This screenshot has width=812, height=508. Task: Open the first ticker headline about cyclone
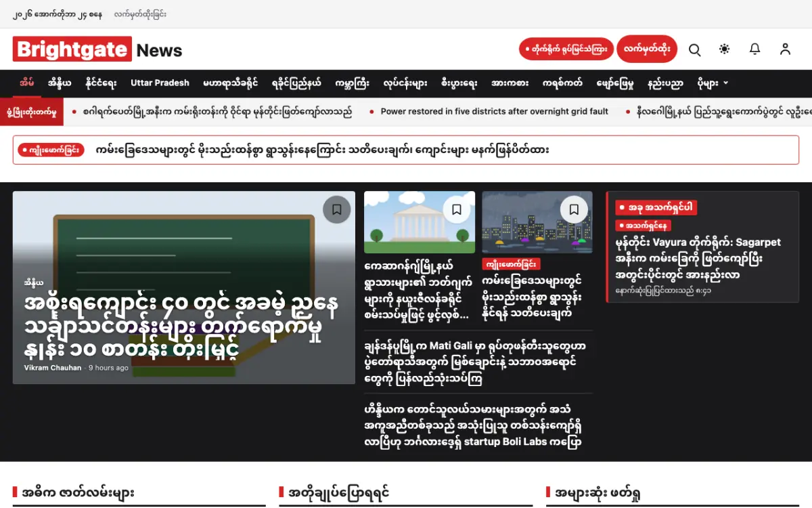[217, 112]
